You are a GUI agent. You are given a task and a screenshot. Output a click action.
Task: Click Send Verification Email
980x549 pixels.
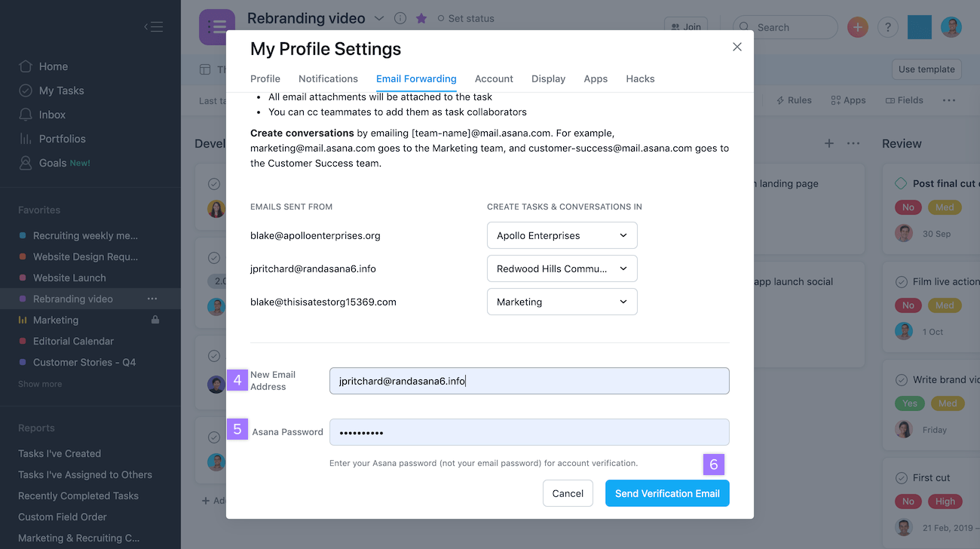click(667, 493)
